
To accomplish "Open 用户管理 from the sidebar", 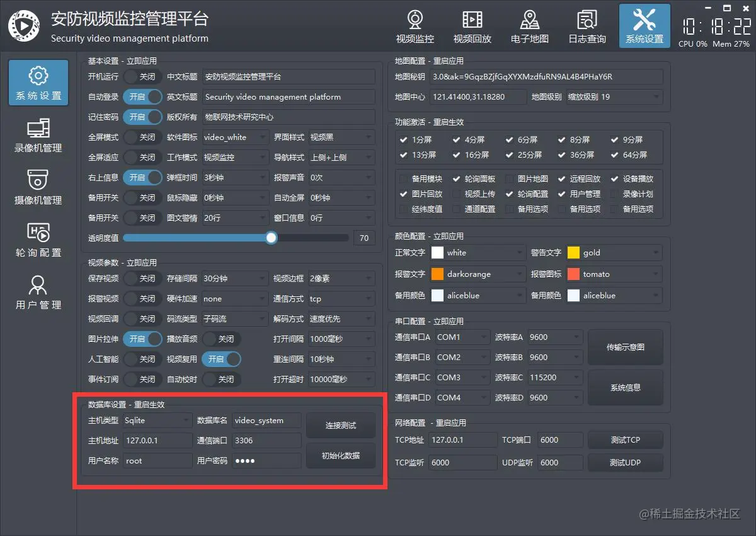I will coord(39,291).
